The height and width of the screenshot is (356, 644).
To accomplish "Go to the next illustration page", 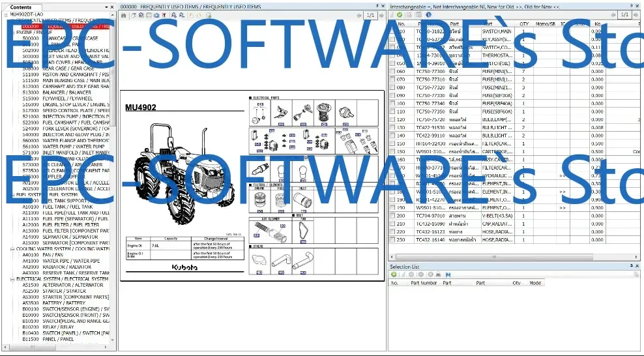I will (x=381, y=15).
